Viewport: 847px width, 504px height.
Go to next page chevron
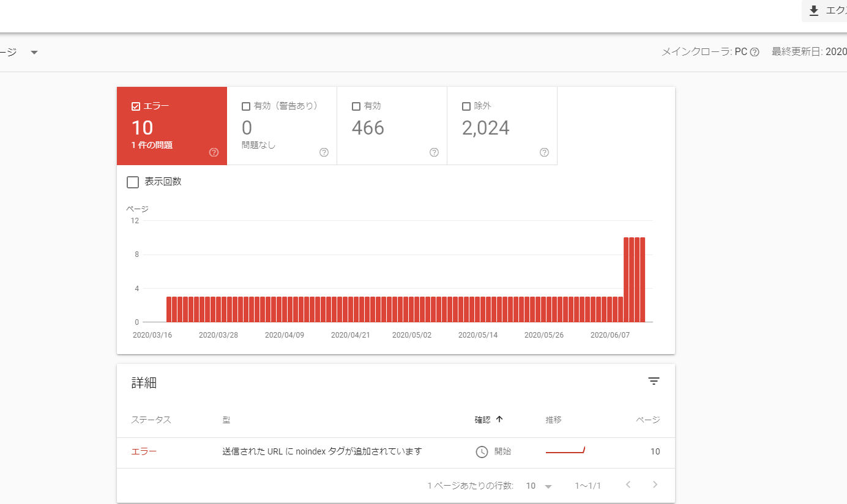click(x=655, y=485)
